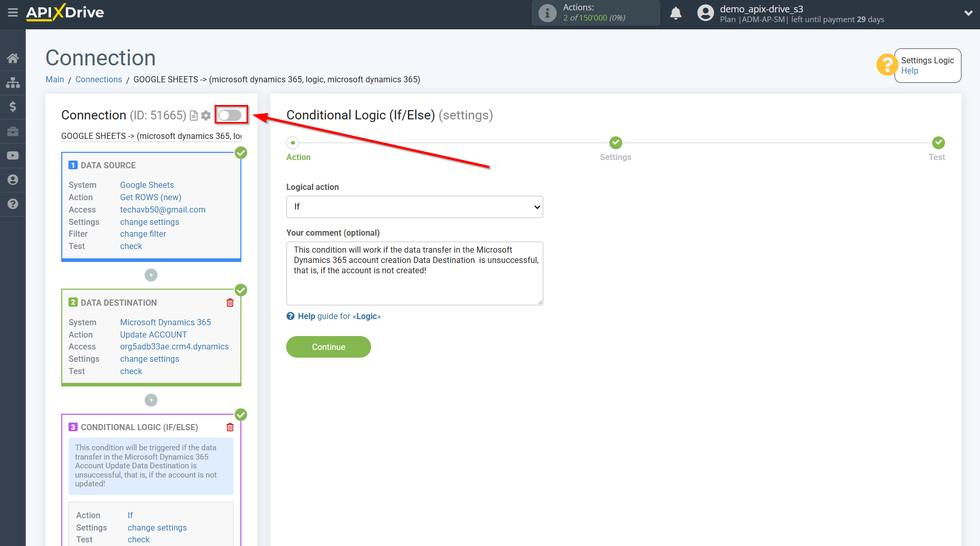The image size is (980, 546).
Task: Click the yellow Settings Logic help icon
Action: tap(887, 65)
